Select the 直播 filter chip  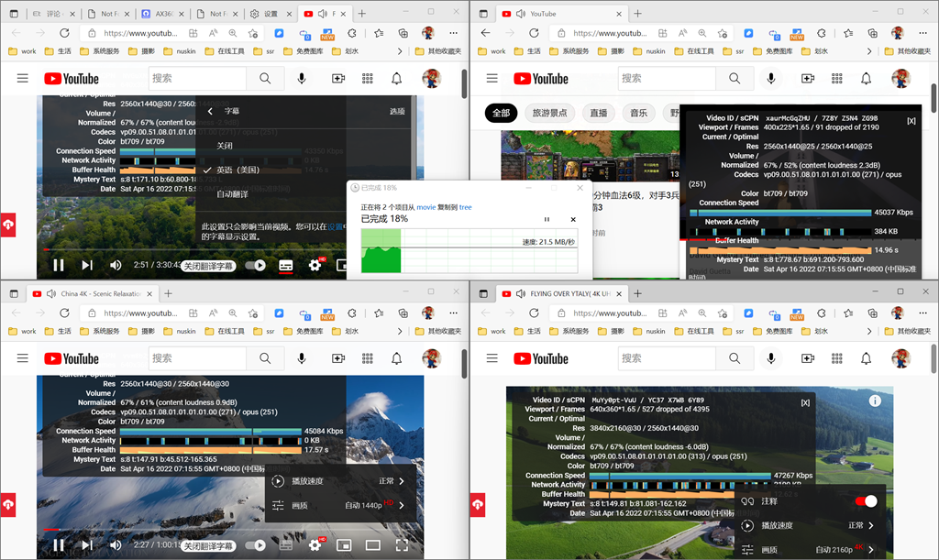point(598,113)
